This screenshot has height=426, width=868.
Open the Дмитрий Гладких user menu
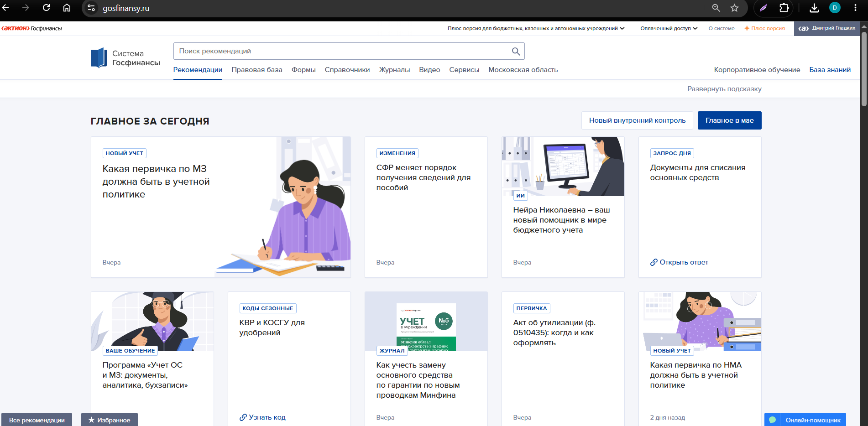coord(826,28)
